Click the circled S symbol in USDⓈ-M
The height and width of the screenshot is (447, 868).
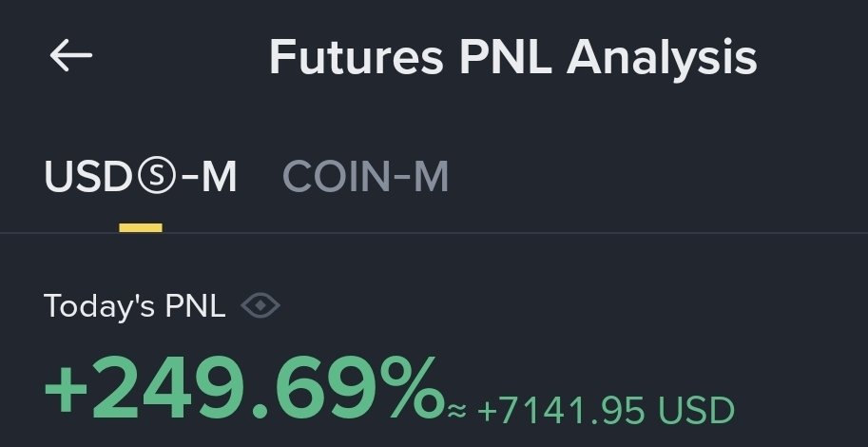pos(156,179)
